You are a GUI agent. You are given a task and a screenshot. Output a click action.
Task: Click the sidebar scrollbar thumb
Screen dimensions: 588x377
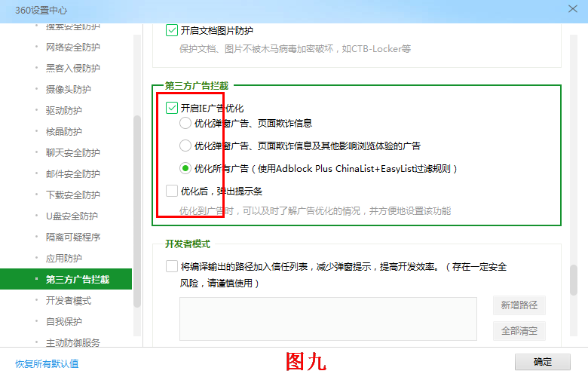pos(137,211)
